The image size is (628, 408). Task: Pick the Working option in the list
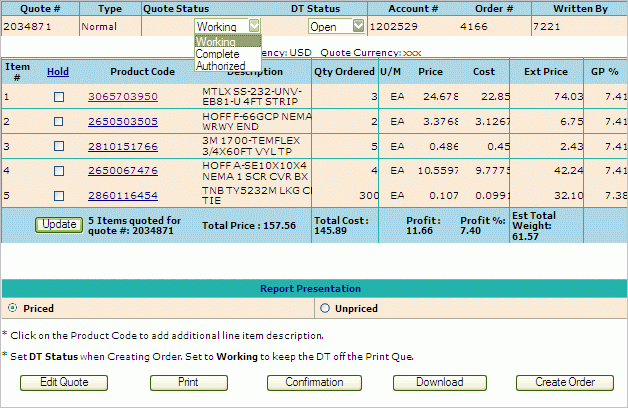point(216,42)
